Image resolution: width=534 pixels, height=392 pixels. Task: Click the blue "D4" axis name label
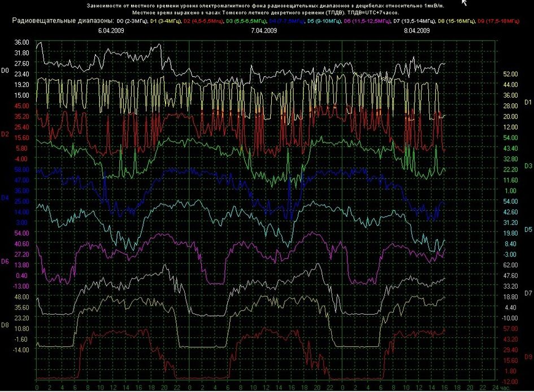tap(5, 198)
